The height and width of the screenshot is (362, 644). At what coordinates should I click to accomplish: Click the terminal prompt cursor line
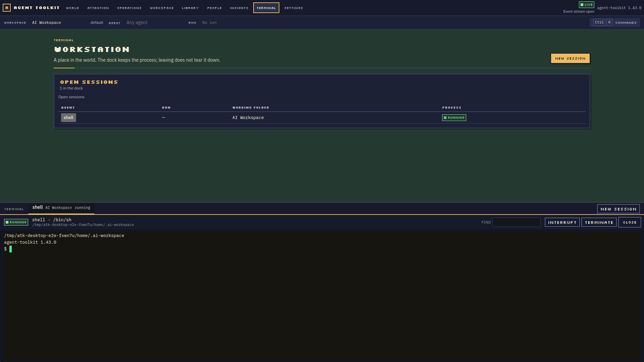(8, 249)
